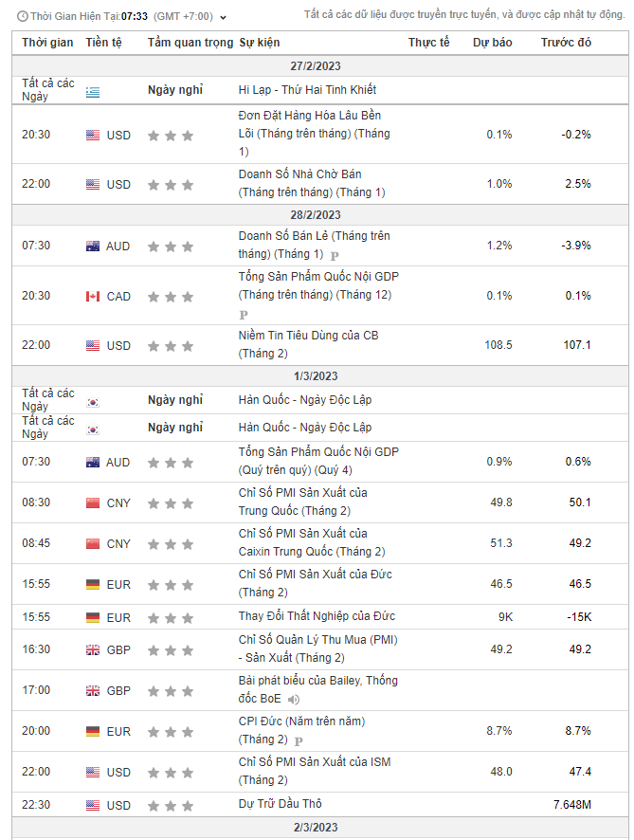
Task: Open Chỉ Số PMI Sản Xuất của ISM event
Action: [315, 771]
